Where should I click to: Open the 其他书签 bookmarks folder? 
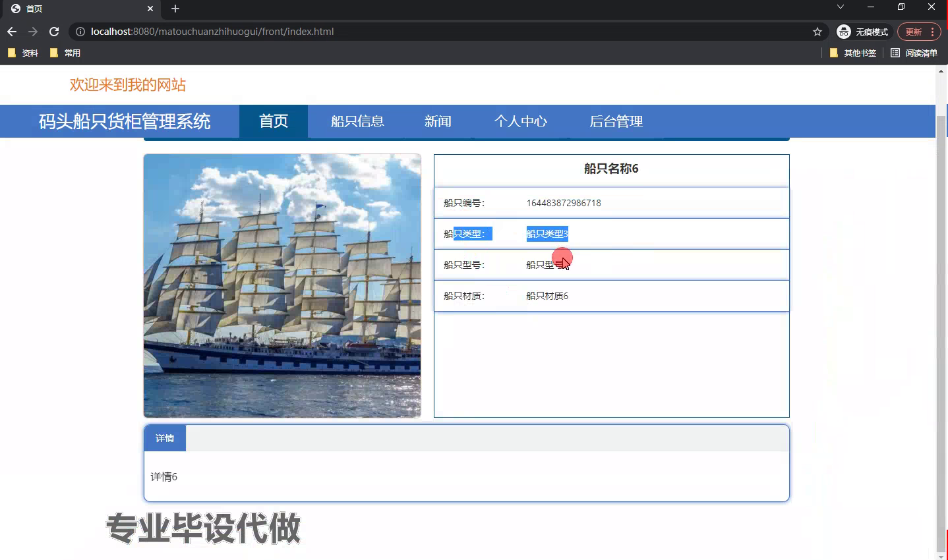(853, 53)
